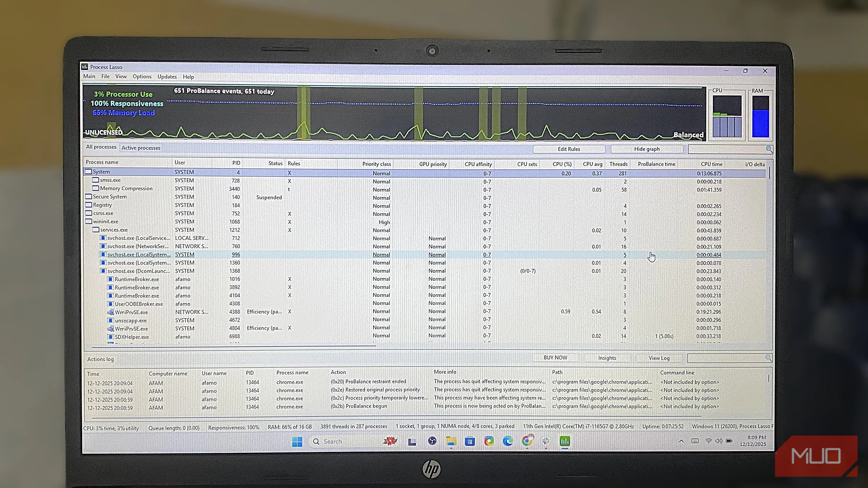The height and width of the screenshot is (488, 868).
Task: Check the checkbox next to the System process
Action: (88, 171)
